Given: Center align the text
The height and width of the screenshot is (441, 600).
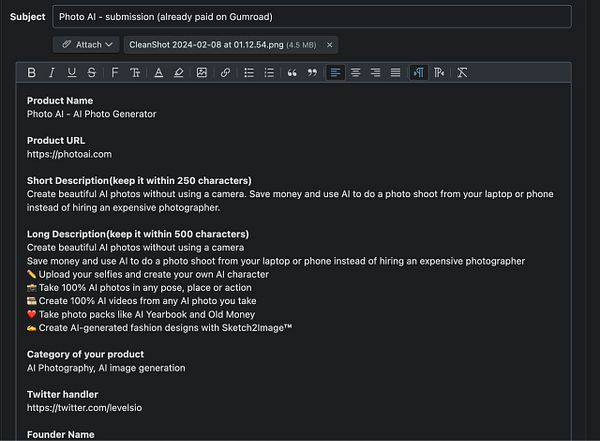Looking at the screenshot, I should point(355,72).
